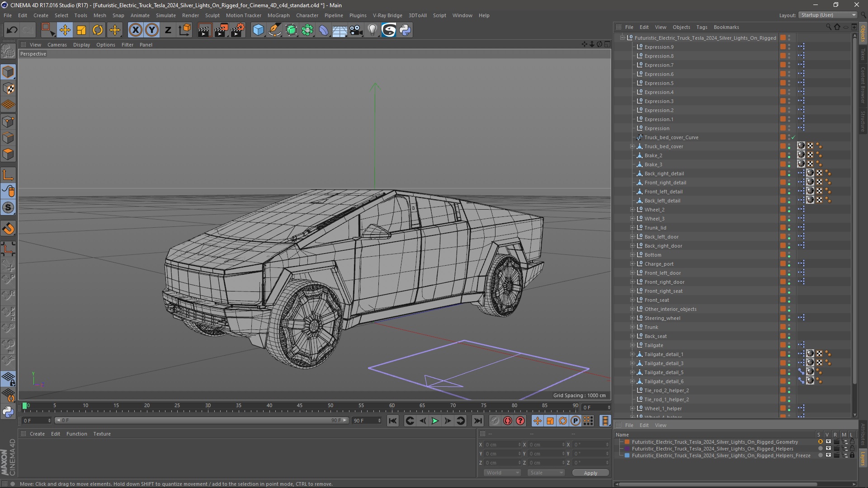This screenshot has width=868, height=488.
Task: Toggle solo for Helpers layer
Action: [820, 449]
